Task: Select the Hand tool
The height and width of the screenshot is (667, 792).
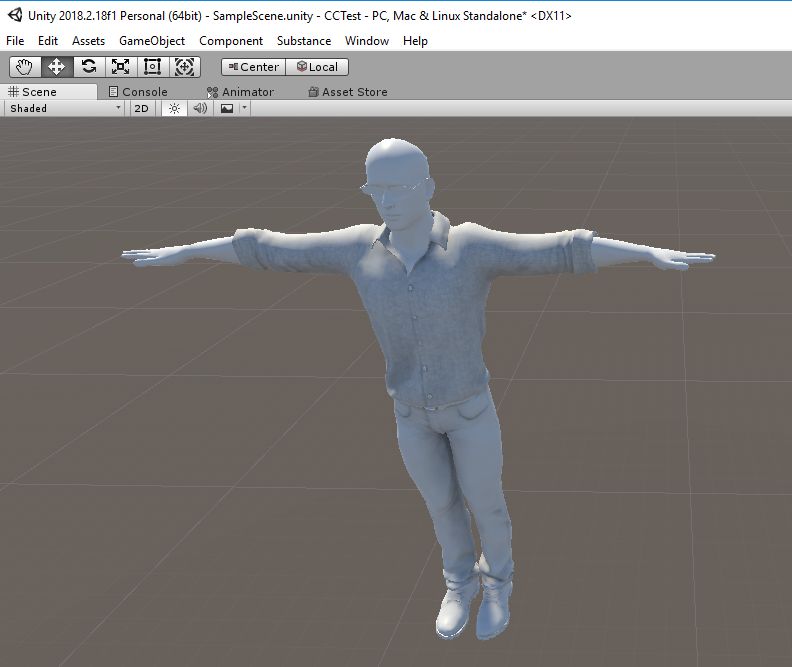Action: coord(25,67)
